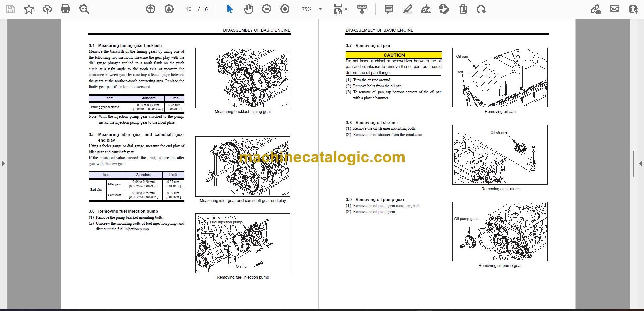
Task: Click left page header 'DISASSEMBLY OF BASIC ENGINE'
Action: (257, 30)
